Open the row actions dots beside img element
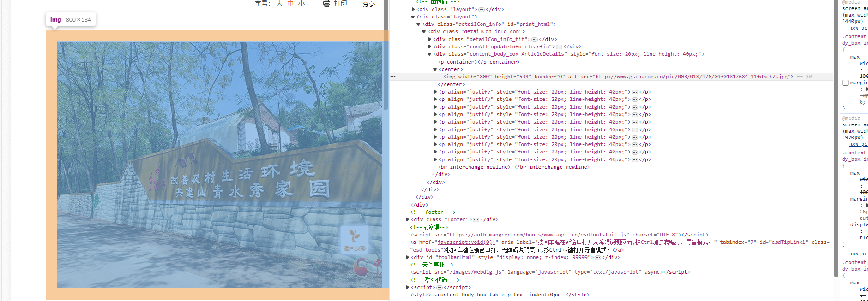This screenshot has width=868, height=301. (x=393, y=77)
